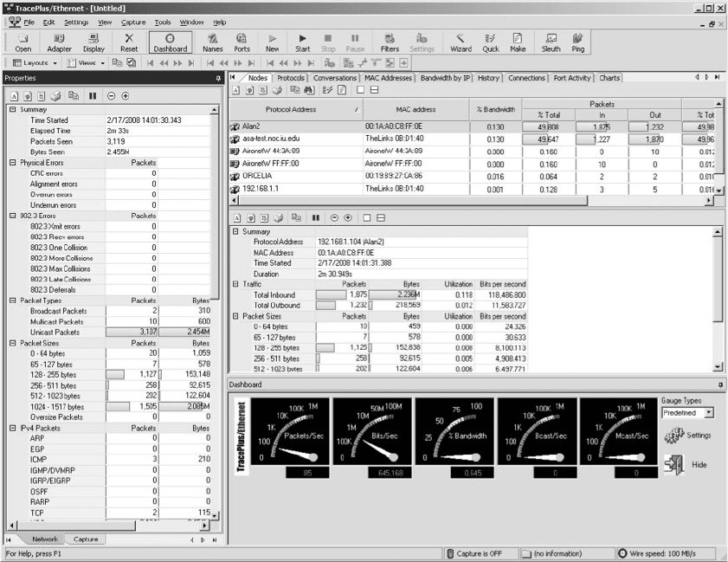Click collapse-all icon in Properties toolbar
This screenshot has height=562, width=728.
coord(111,96)
